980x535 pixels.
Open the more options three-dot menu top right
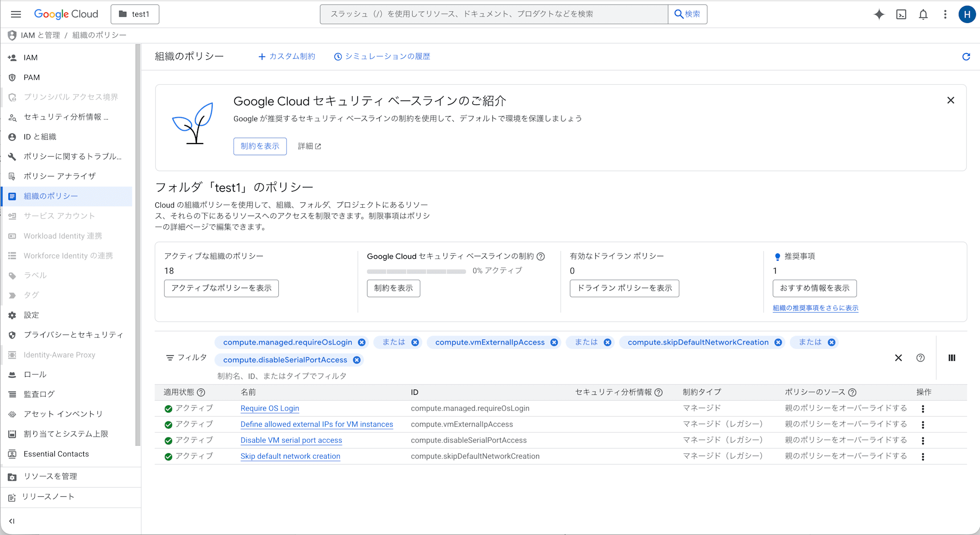[945, 14]
